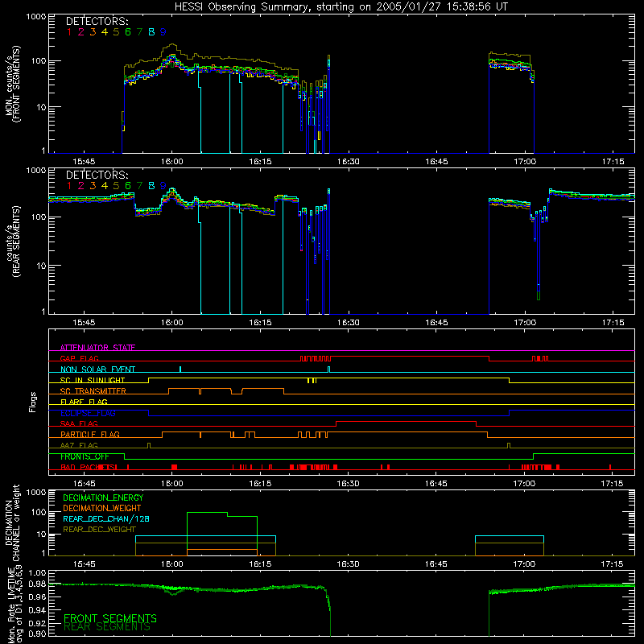
Task: Click DETECTORS: label in front segments panel
Action: click(97, 21)
